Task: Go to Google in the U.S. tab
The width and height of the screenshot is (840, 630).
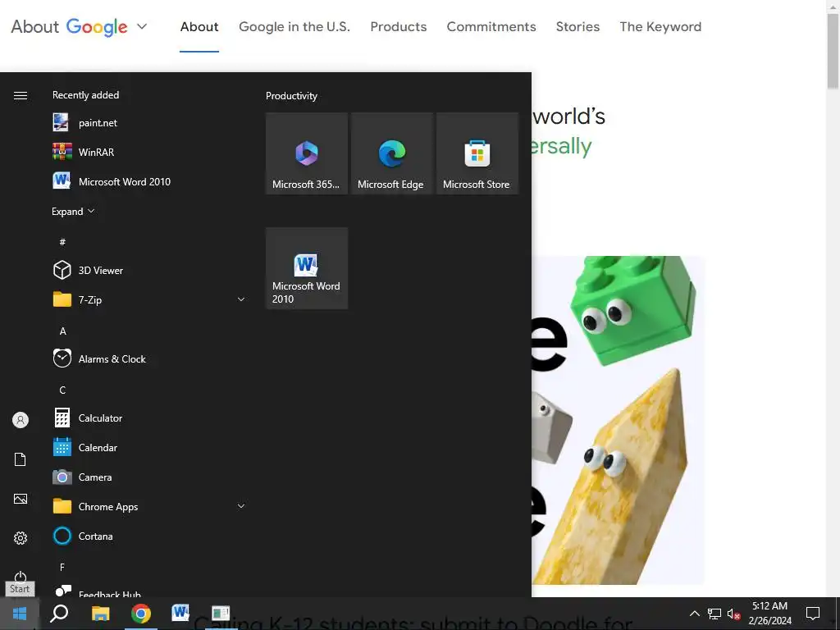Action: (294, 27)
